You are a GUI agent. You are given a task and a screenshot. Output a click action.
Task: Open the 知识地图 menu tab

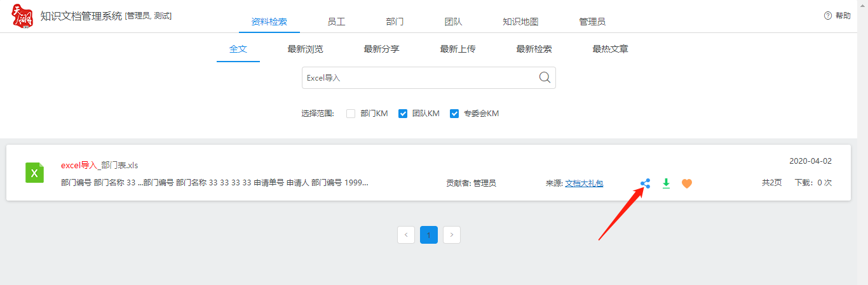520,22
